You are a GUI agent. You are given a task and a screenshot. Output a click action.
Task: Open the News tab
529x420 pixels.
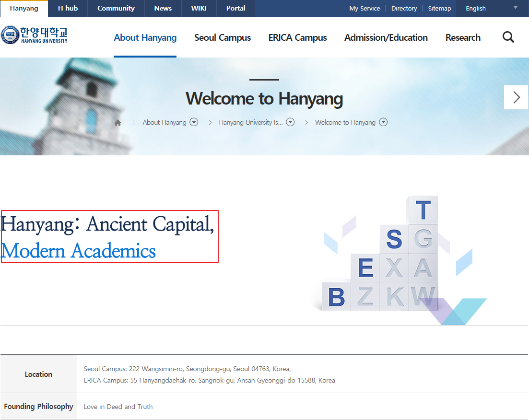coord(163,9)
